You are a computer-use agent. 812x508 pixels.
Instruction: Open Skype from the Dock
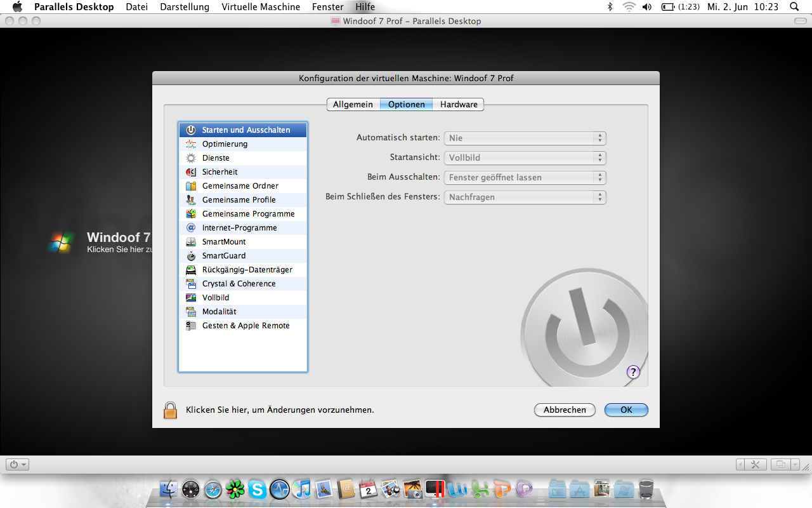click(x=257, y=489)
